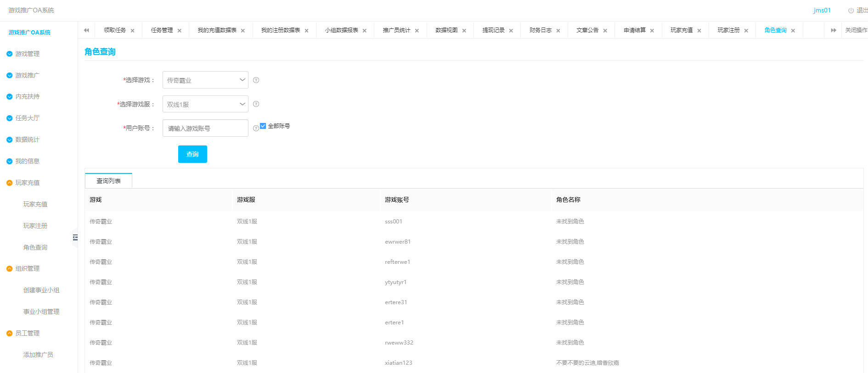Close the 数据视图 tab
The image size is (868, 373).
[464, 31]
